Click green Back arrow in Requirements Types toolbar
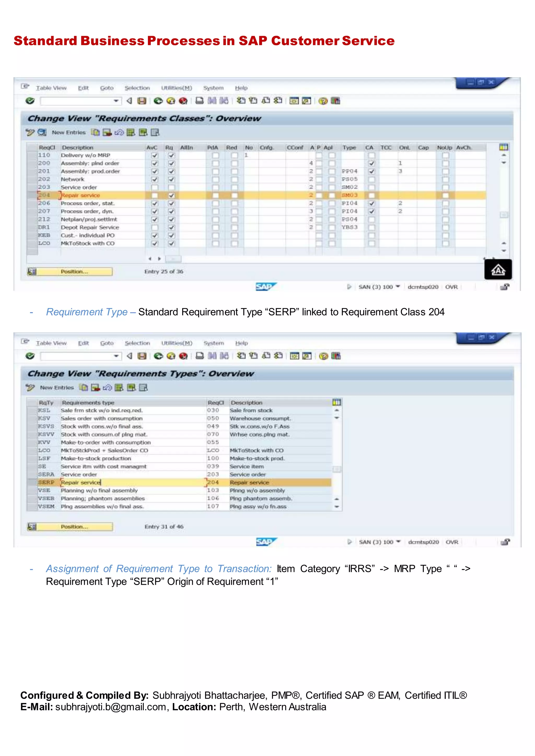 pos(159,356)
